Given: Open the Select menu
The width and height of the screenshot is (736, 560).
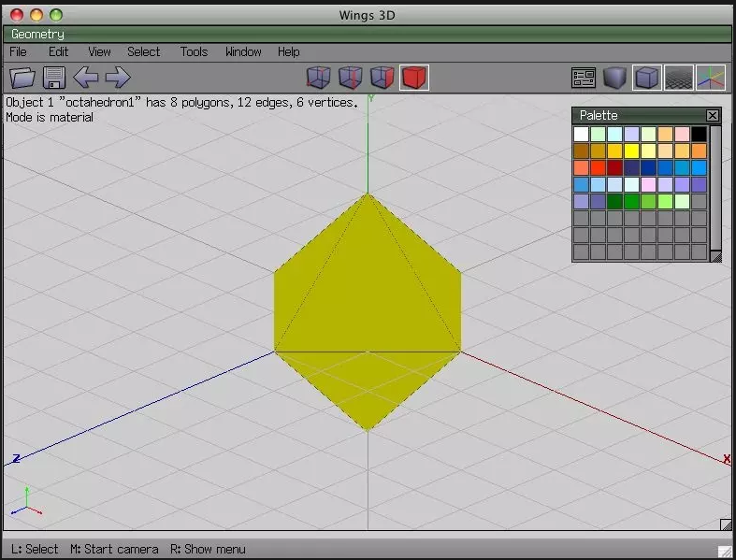Looking at the screenshot, I should [144, 51].
